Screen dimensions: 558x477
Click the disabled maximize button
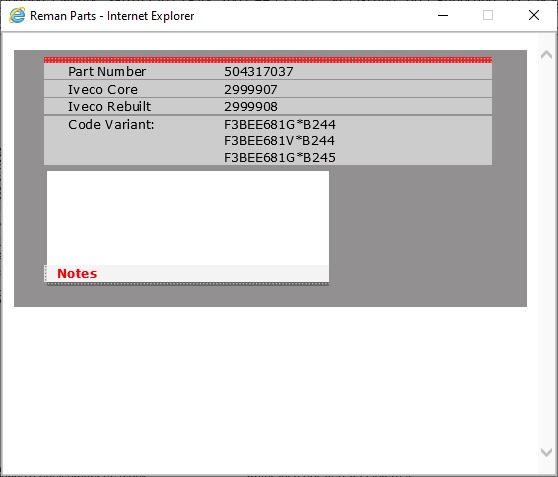488,15
